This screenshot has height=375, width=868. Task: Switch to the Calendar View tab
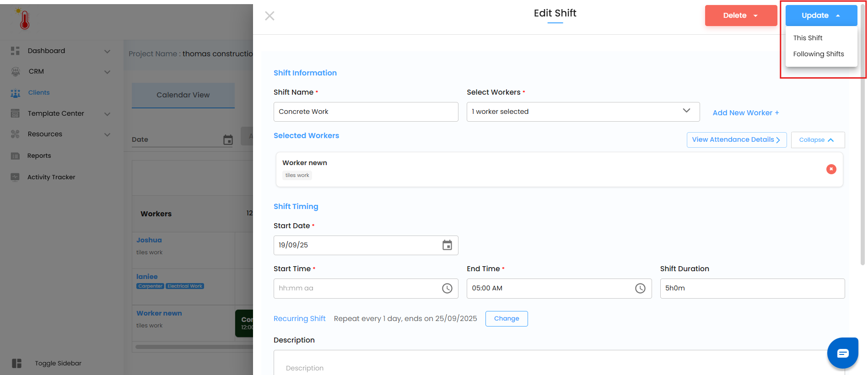(183, 95)
